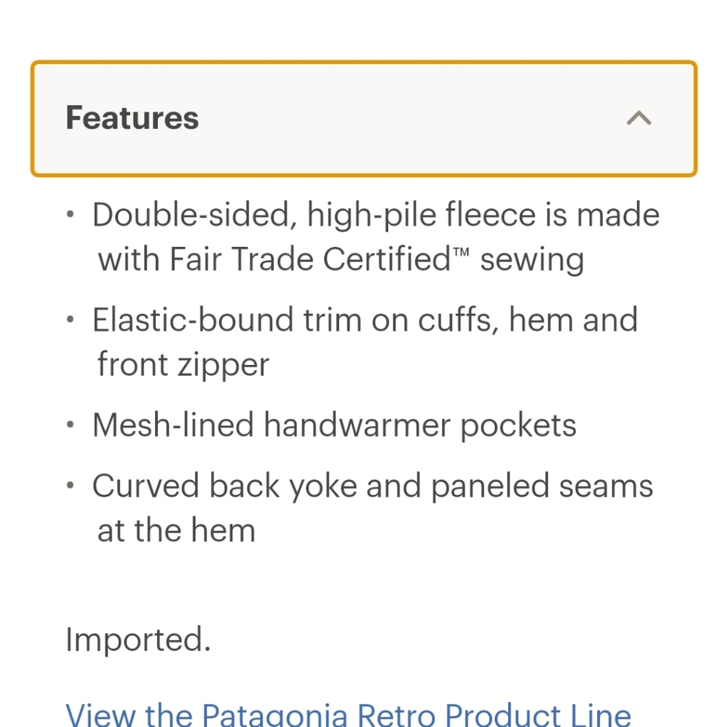
Task: Click the bullet dot before Curved back
Action: (x=70, y=485)
